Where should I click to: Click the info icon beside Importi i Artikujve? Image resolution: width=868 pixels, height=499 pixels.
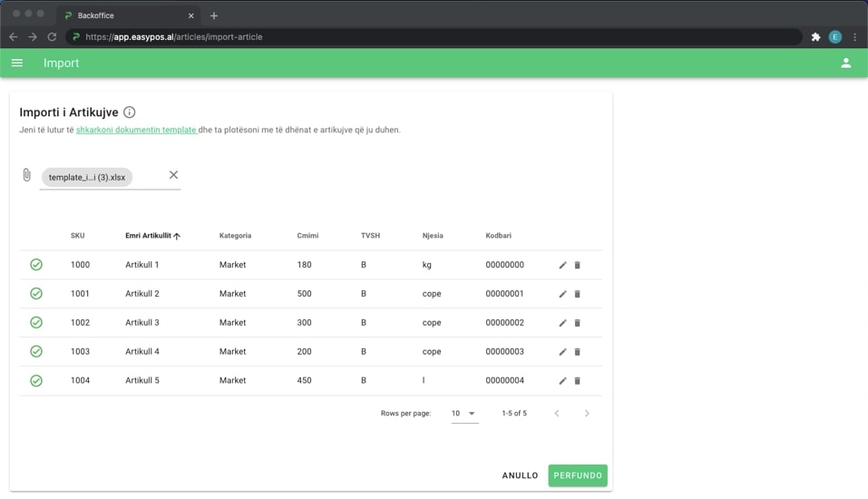130,113
